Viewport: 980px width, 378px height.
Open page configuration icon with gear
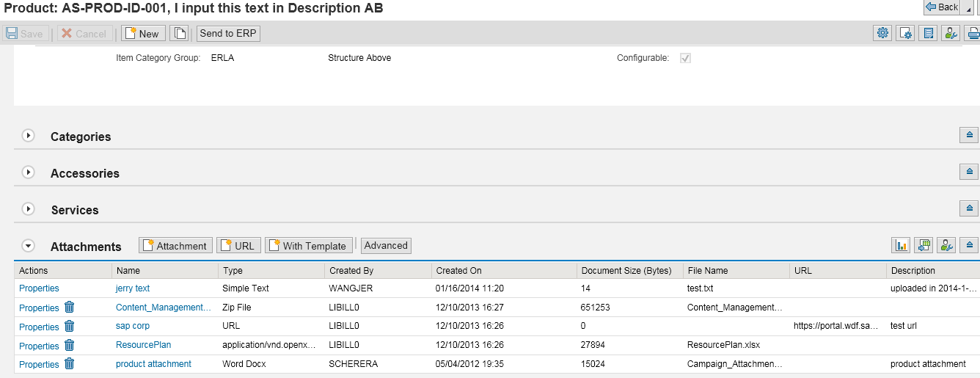(905, 33)
